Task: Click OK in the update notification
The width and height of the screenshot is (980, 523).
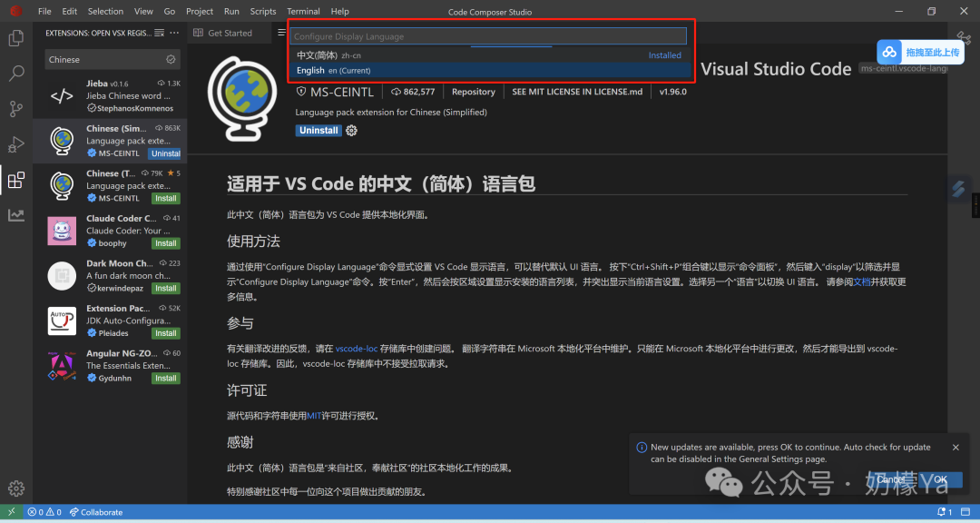Action: 940,479
